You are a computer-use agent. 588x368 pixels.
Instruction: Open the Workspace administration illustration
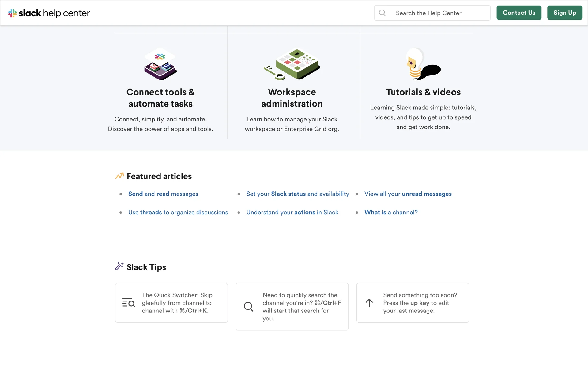coord(292,64)
